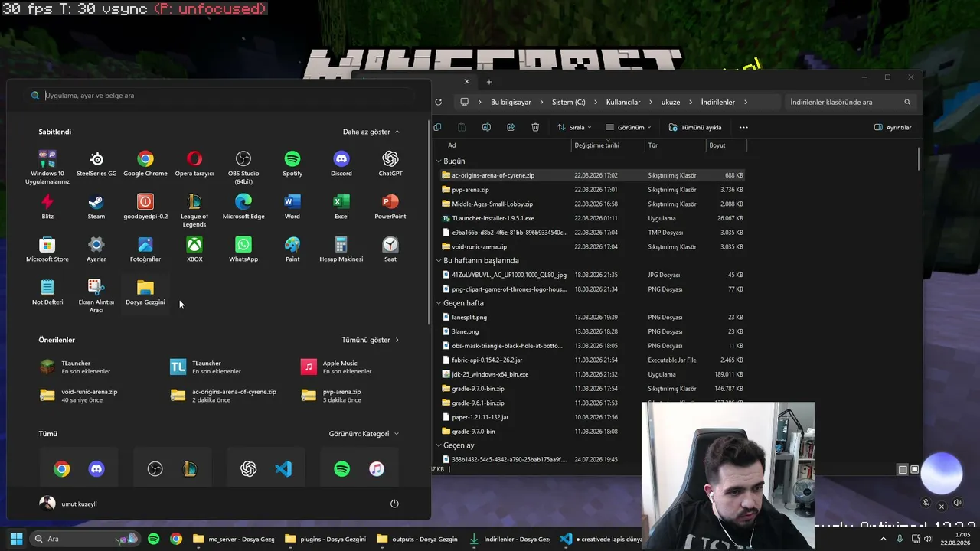Image resolution: width=980 pixels, height=551 pixels.
Task: Open the Saat clock app
Action: click(390, 249)
